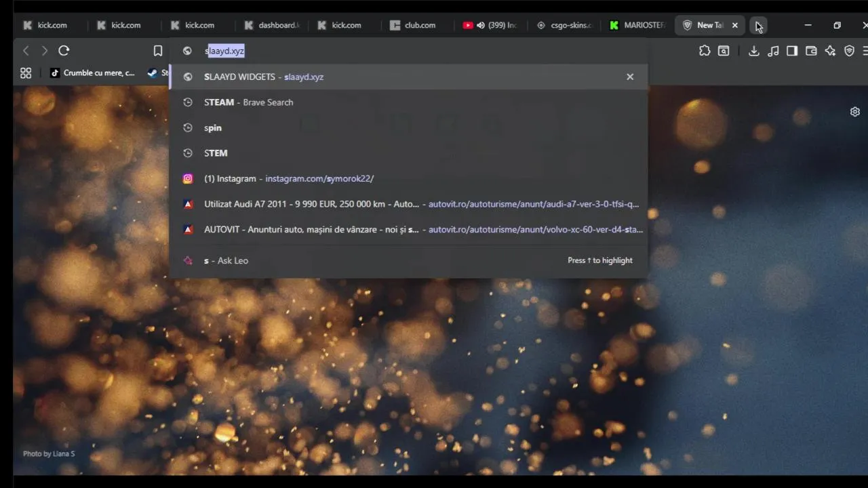Image resolution: width=868 pixels, height=488 pixels.
Task: Open the AUTOVIT Anunturi auto suggestion
Action: pos(409,229)
